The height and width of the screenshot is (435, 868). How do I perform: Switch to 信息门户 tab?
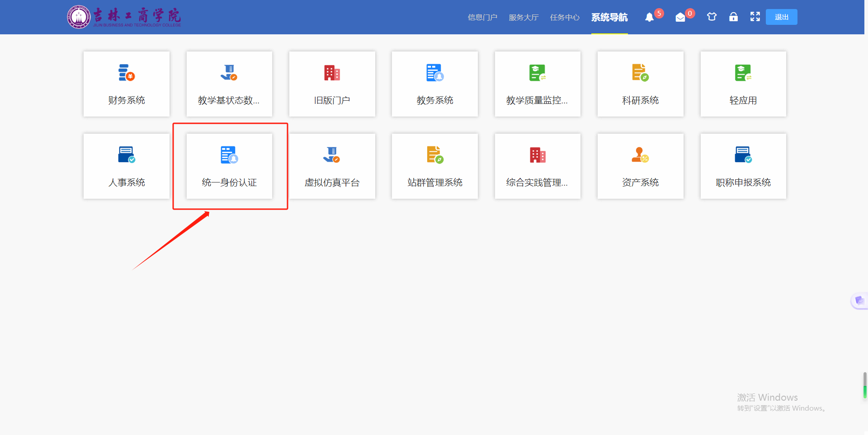click(482, 17)
